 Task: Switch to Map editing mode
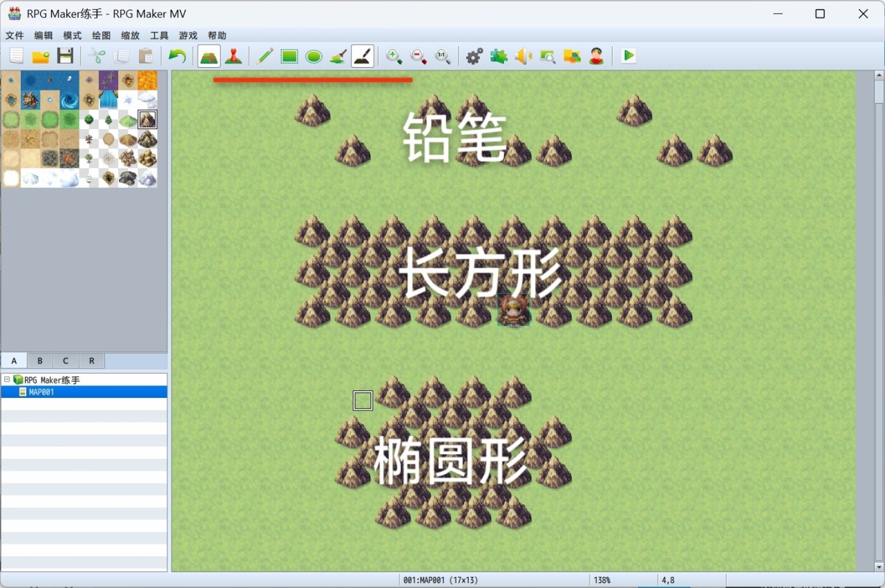[209, 56]
